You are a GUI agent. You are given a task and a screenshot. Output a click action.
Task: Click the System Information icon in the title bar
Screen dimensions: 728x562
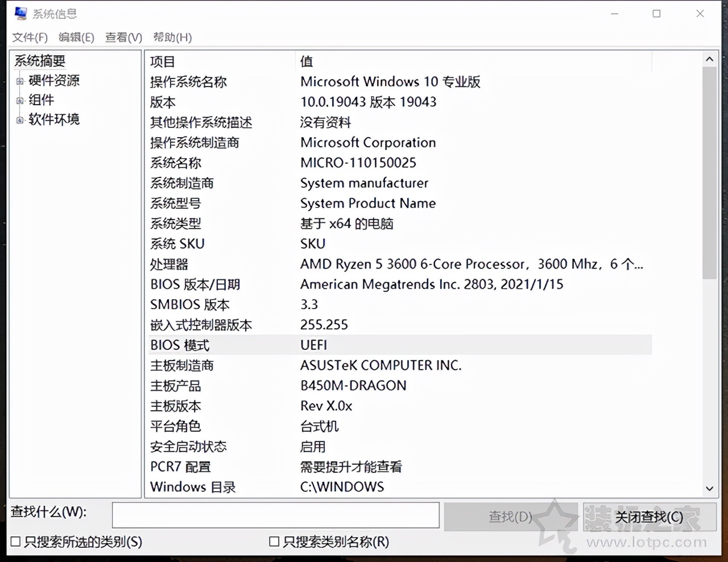pos(20,13)
